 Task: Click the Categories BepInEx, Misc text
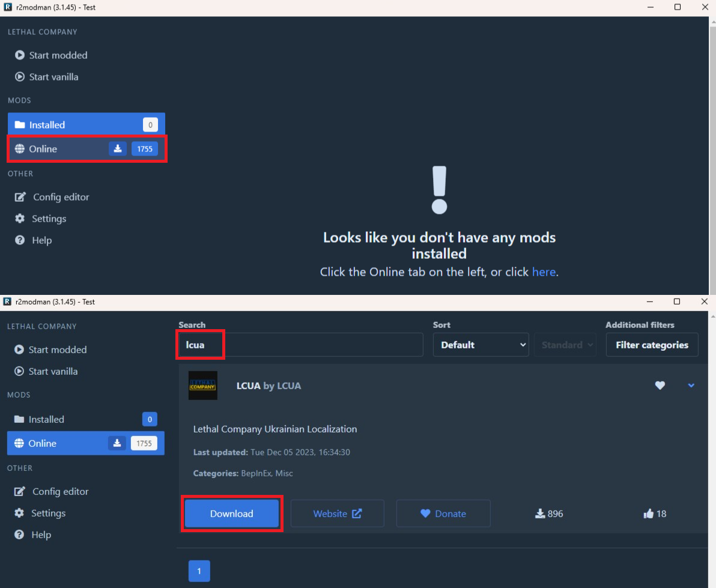click(x=243, y=473)
